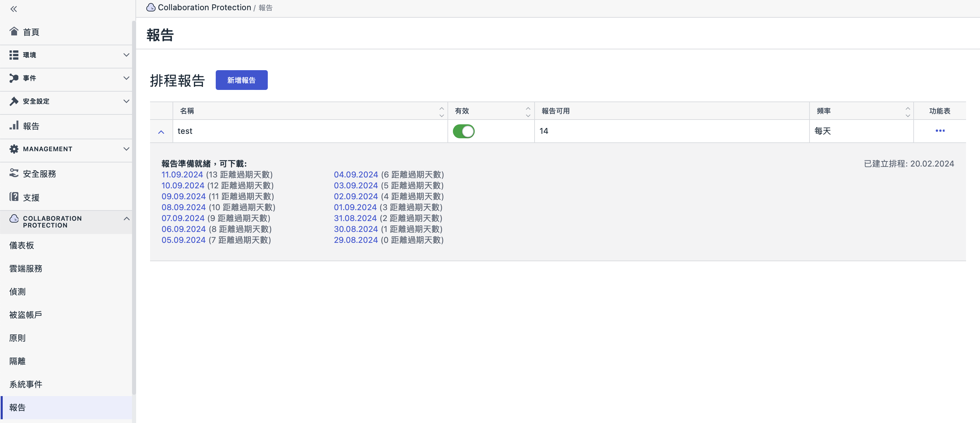Open the three-dot menu for test report

coord(940,130)
